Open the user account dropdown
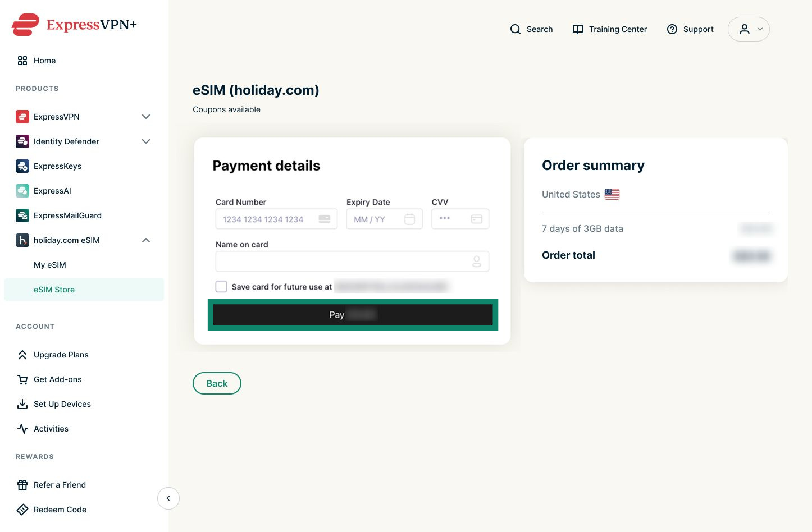 click(x=749, y=29)
